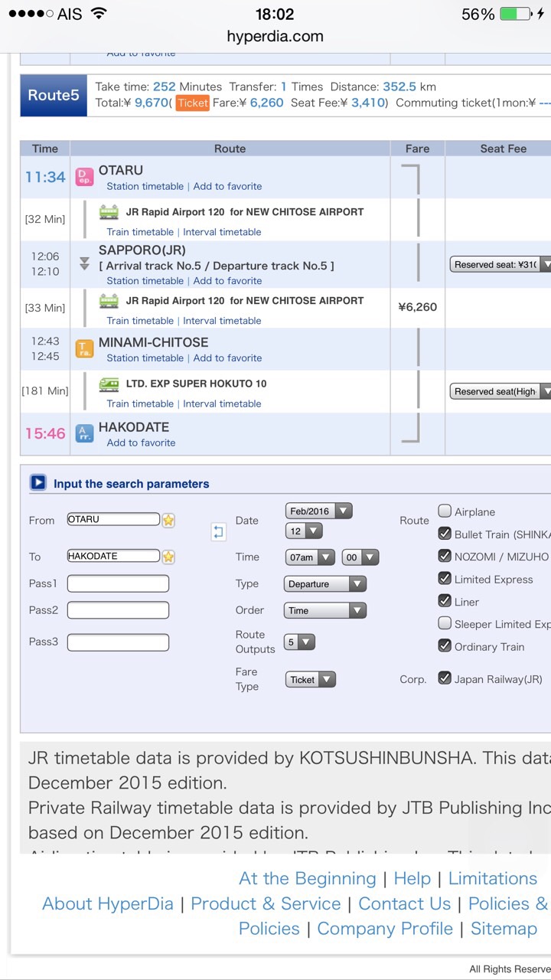This screenshot has width=551, height=980.
Task: Open the minutes dropdown showing 00
Action: click(360, 557)
